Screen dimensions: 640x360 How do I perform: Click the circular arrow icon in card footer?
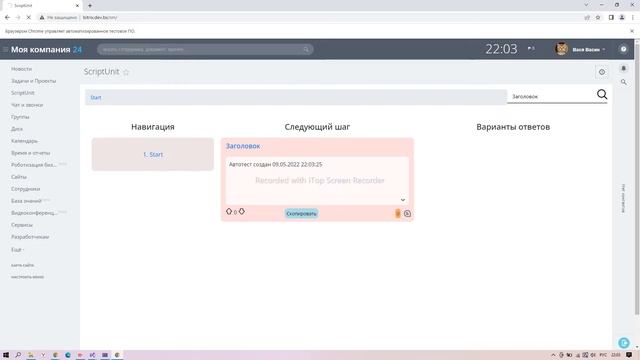407,213
